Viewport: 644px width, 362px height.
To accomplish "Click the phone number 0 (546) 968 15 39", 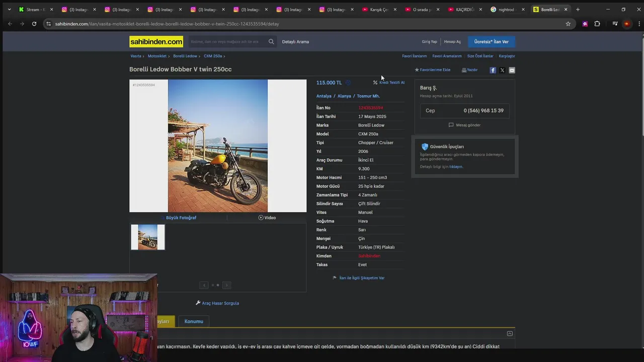I will pos(484,111).
